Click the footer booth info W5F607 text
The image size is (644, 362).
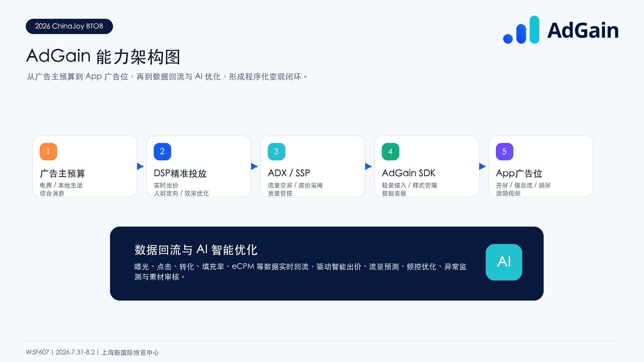point(92,352)
